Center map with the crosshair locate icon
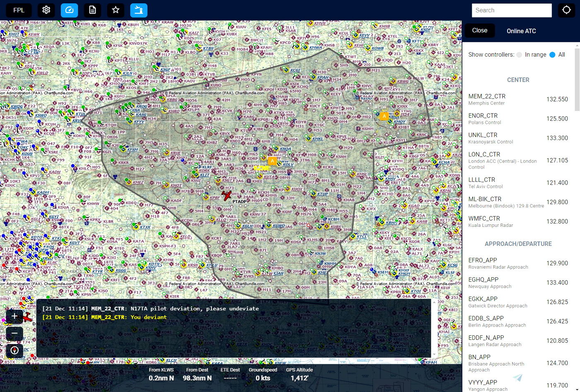 [x=566, y=10]
